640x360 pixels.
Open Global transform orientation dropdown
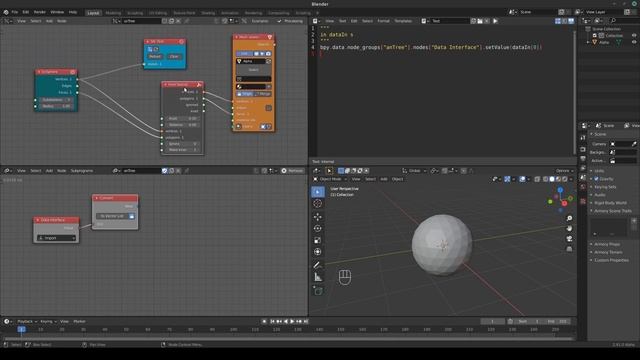(414, 171)
